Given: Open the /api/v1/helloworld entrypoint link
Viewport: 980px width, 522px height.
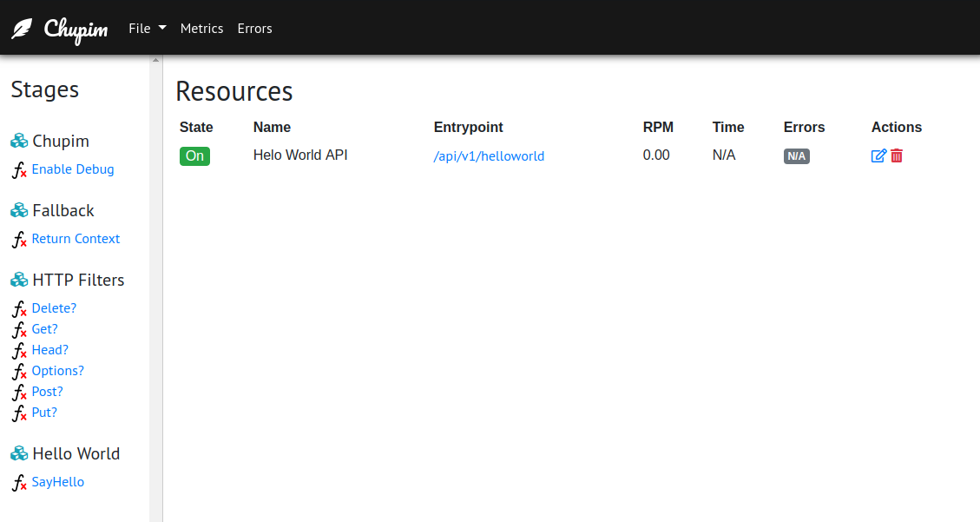Looking at the screenshot, I should [x=489, y=156].
